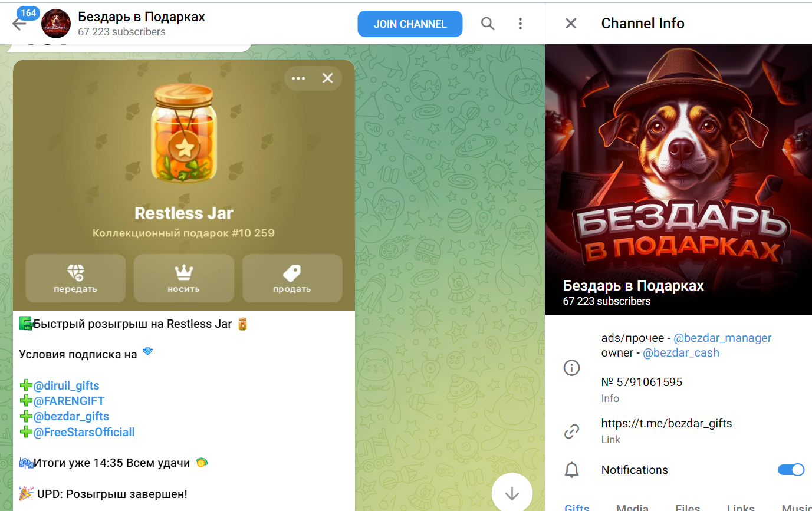
Task: Switch to the Gifts tab
Action: (x=577, y=506)
